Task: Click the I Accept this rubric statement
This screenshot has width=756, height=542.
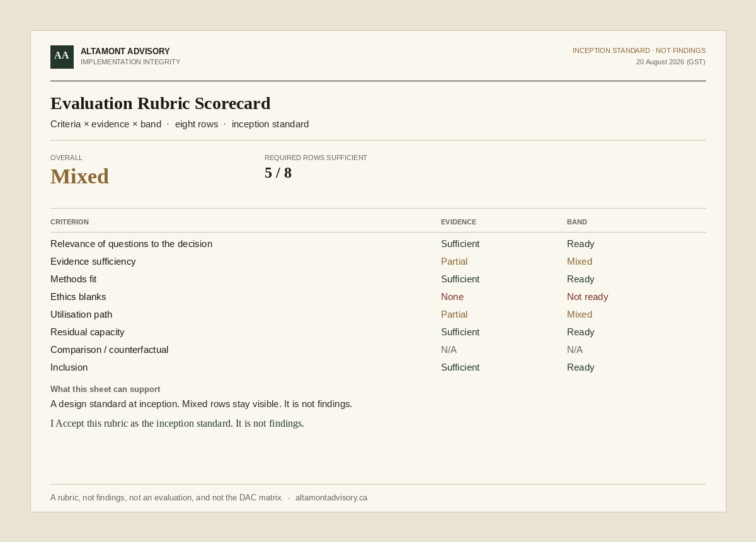Action: [178, 424]
